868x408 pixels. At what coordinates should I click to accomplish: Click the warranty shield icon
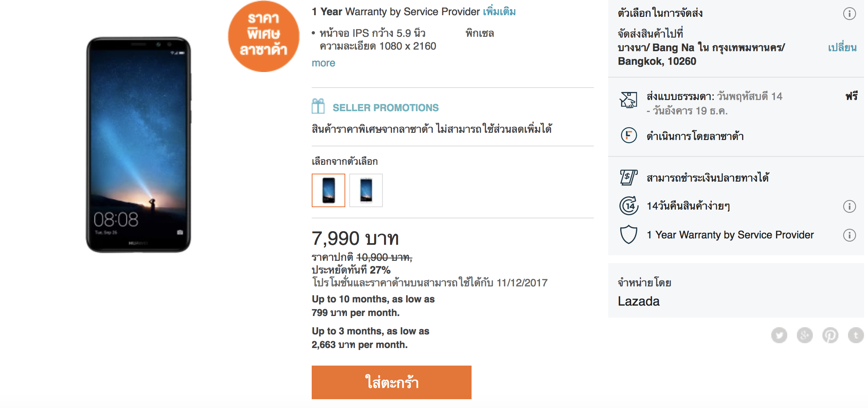pyautogui.click(x=628, y=234)
